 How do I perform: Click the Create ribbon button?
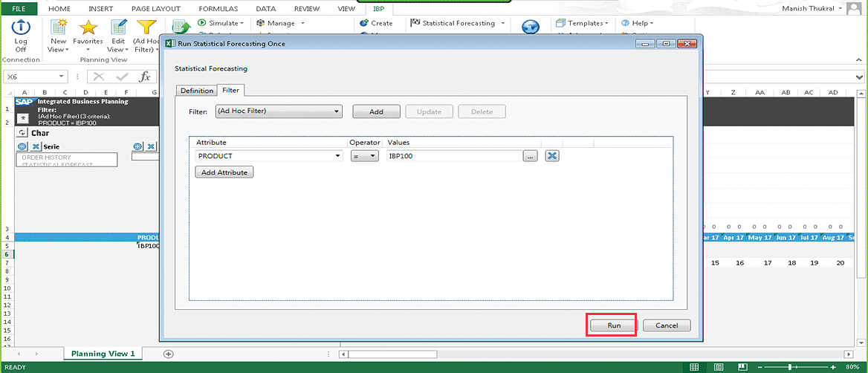(377, 23)
